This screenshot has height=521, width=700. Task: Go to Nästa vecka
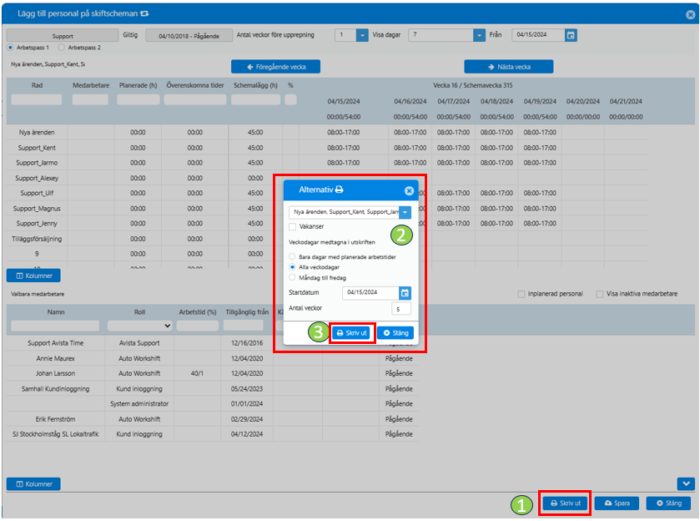coord(509,67)
